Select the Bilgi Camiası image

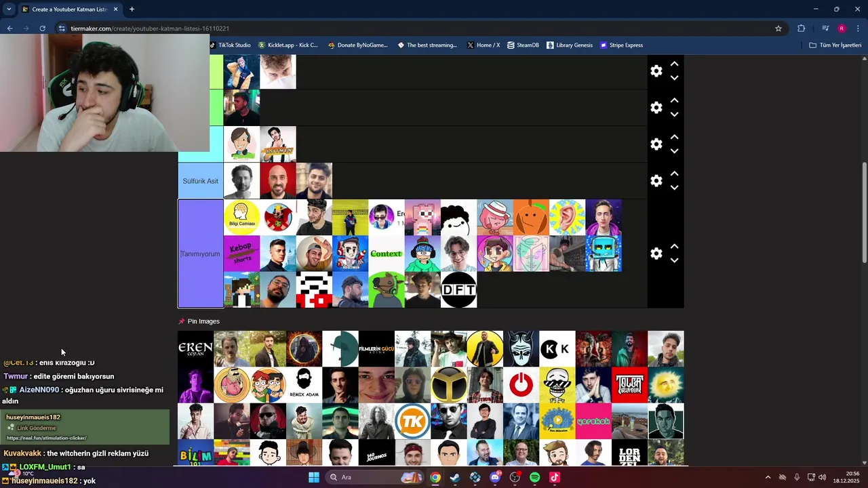241,218
